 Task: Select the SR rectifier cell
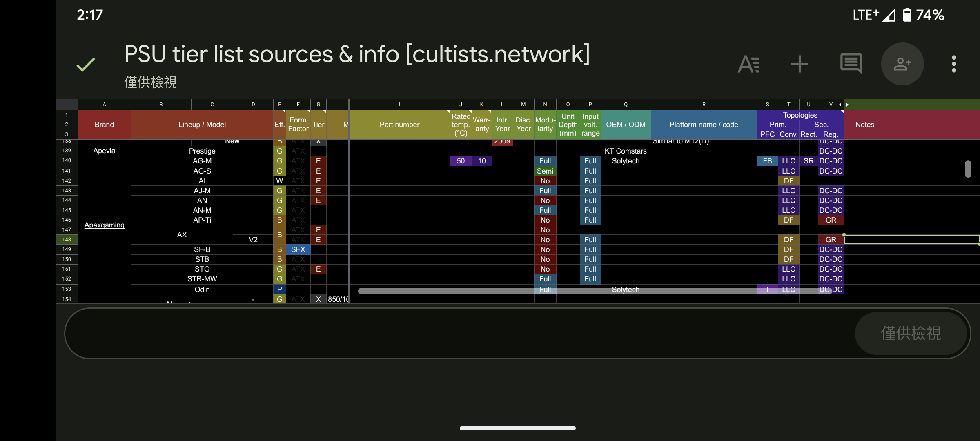(808, 161)
